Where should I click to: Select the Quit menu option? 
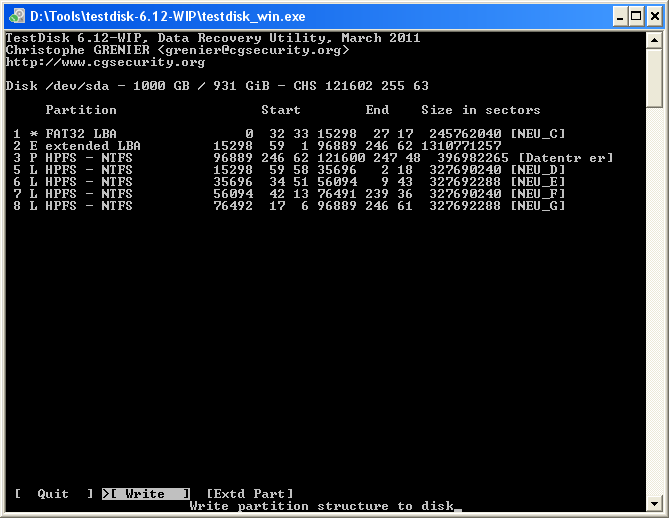click(x=53, y=494)
